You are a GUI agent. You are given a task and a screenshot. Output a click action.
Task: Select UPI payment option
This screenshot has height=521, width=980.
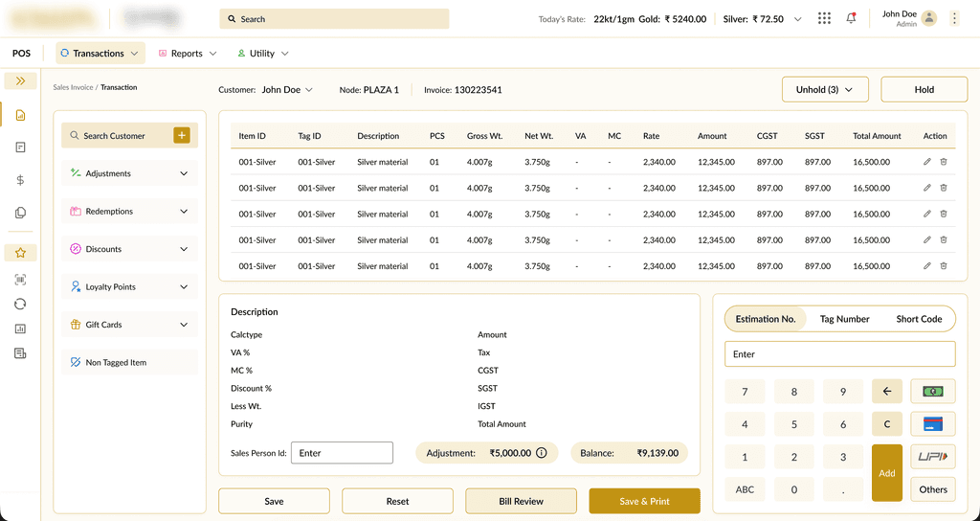click(933, 457)
